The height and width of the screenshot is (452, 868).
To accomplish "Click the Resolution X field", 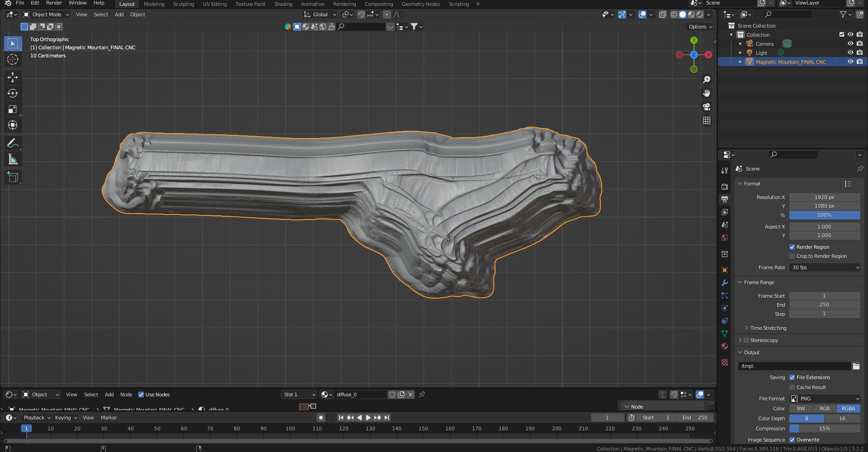I will click(825, 197).
